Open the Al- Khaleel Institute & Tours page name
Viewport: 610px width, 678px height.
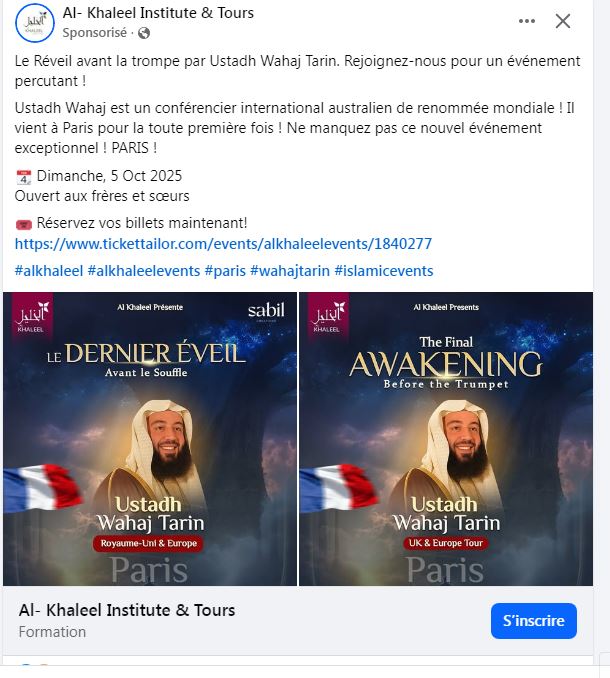[x=158, y=13]
